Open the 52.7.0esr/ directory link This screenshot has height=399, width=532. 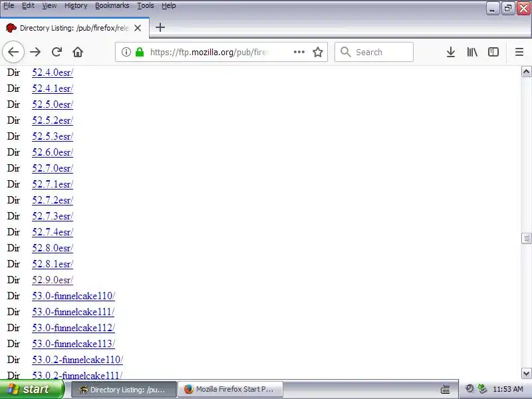(x=53, y=168)
